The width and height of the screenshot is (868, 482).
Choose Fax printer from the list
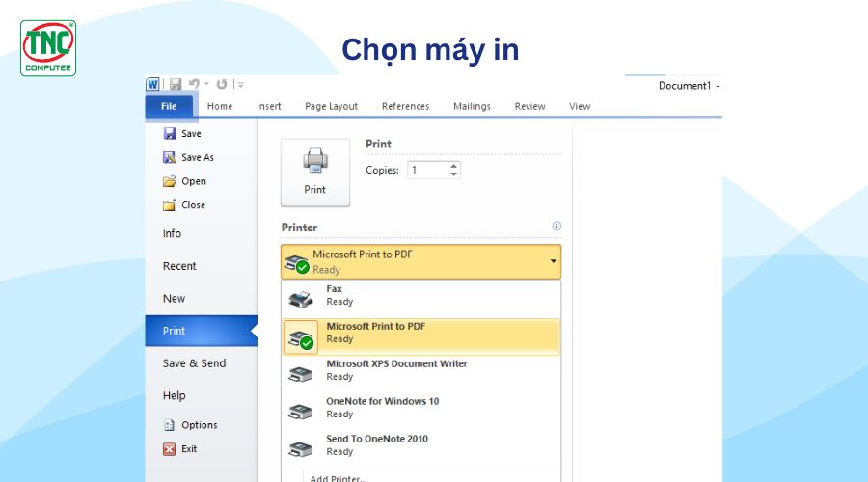point(420,299)
